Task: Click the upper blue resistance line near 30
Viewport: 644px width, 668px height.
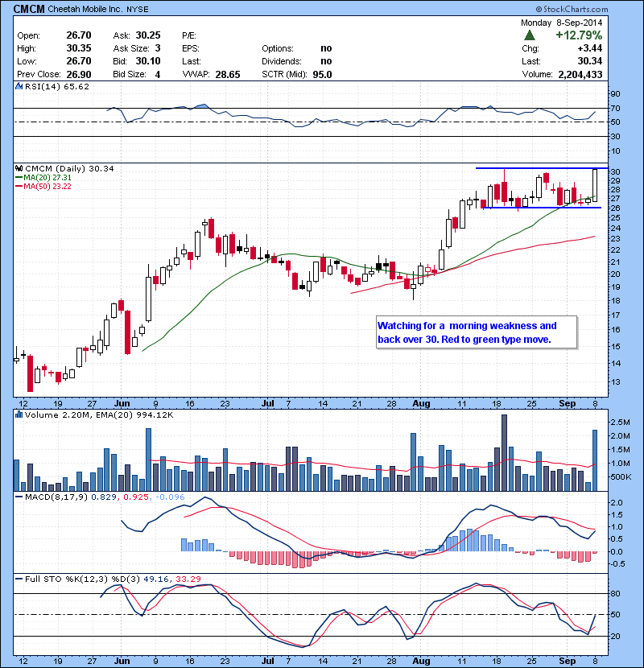Action: pyautogui.click(x=542, y=168)
